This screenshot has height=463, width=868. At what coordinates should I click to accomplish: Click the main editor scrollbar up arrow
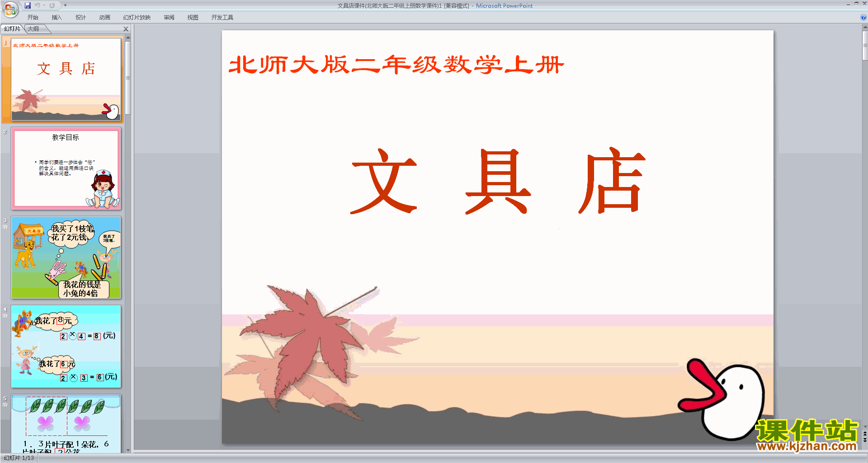pos(865,27)
